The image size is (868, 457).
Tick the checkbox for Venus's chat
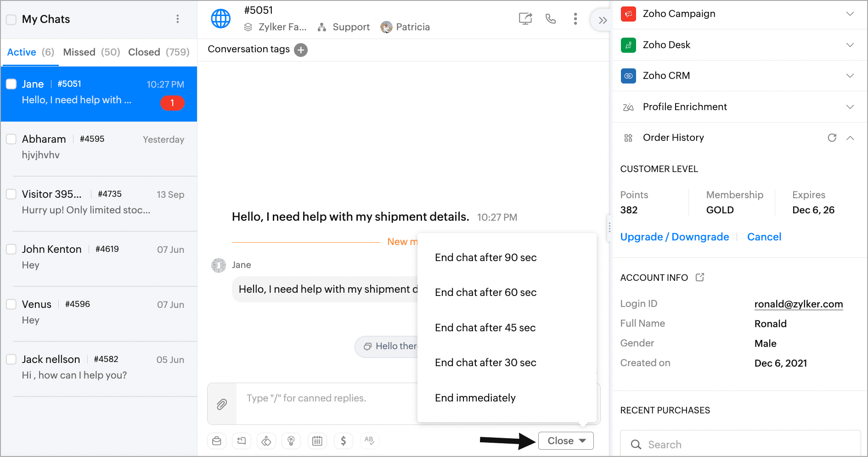pyautogui.click(x=11, y=304)
